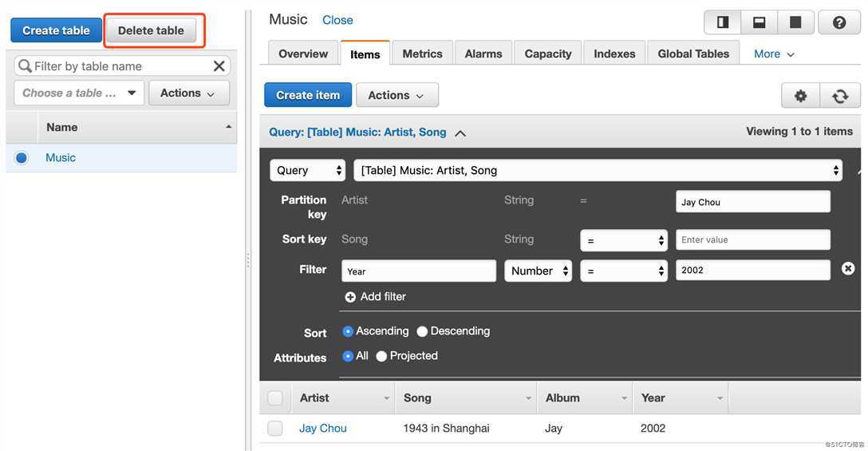Click the Close link next to Music
This screenshot has width=868, height=451.
(x=337, y=20)
